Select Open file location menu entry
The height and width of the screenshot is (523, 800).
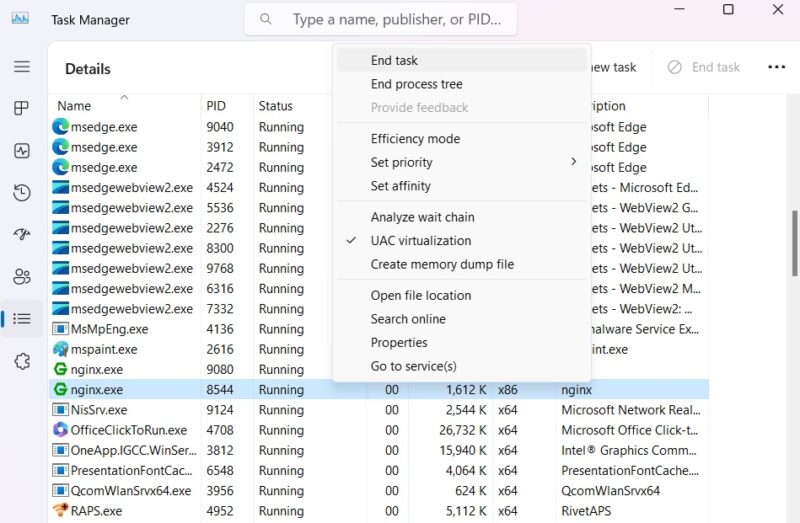click(420, 295)
